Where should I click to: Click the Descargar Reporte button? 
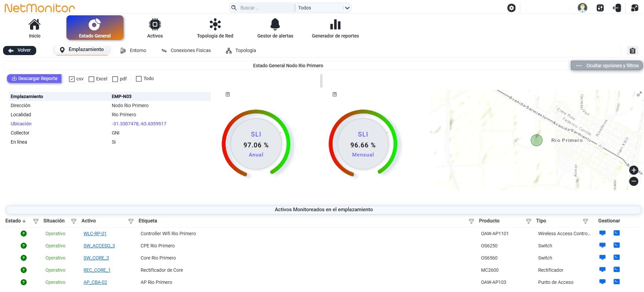coord(35,78)
